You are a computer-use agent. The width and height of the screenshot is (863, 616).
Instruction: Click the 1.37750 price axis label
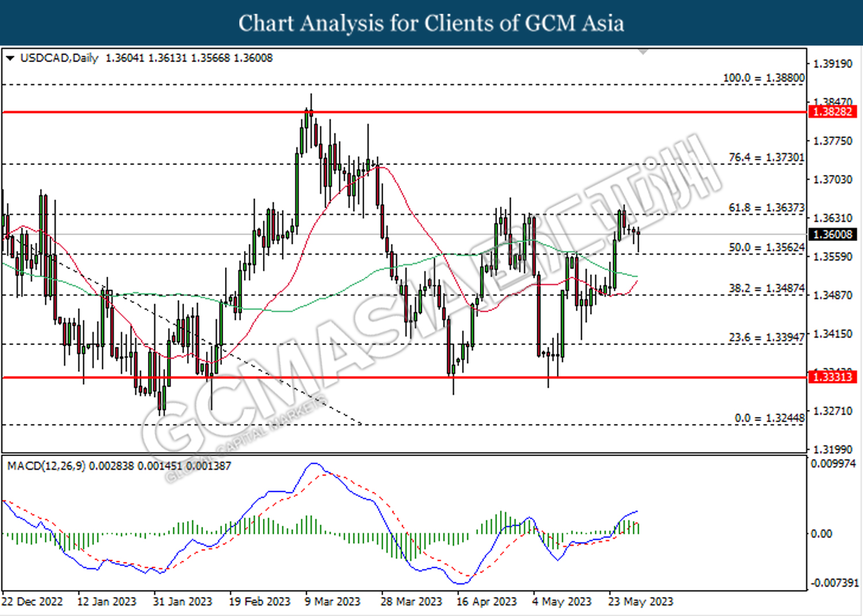(x=833, y=141)
